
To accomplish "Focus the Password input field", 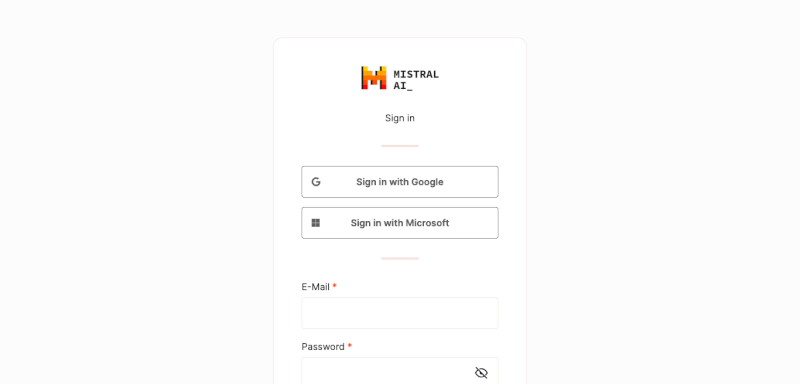I will [x=400, y=371].
